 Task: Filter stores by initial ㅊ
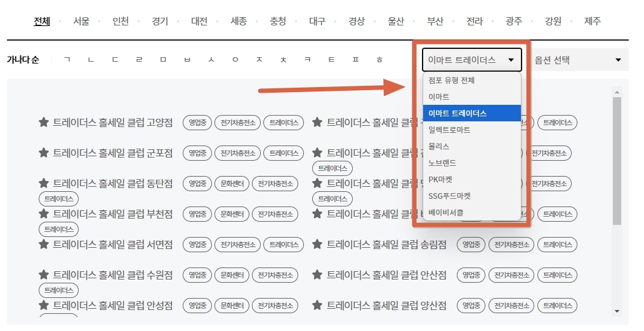(284, 60)
